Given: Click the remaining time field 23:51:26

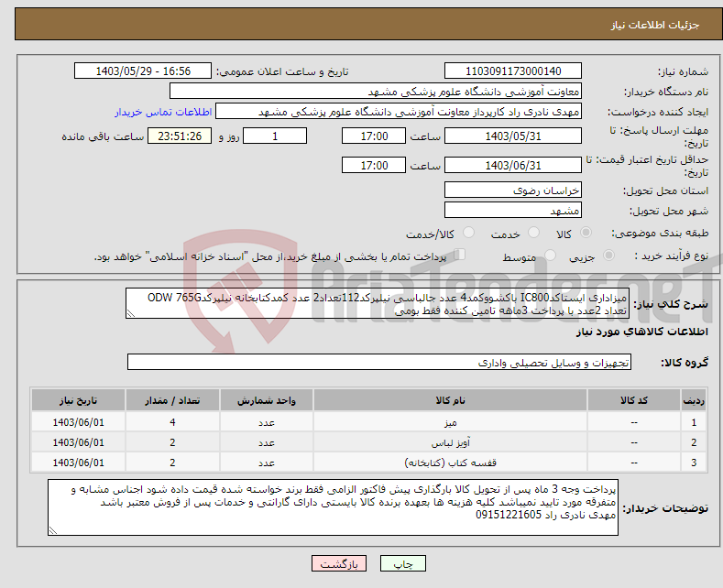Looking at the screenshot, I should click(x=180, y=136).
